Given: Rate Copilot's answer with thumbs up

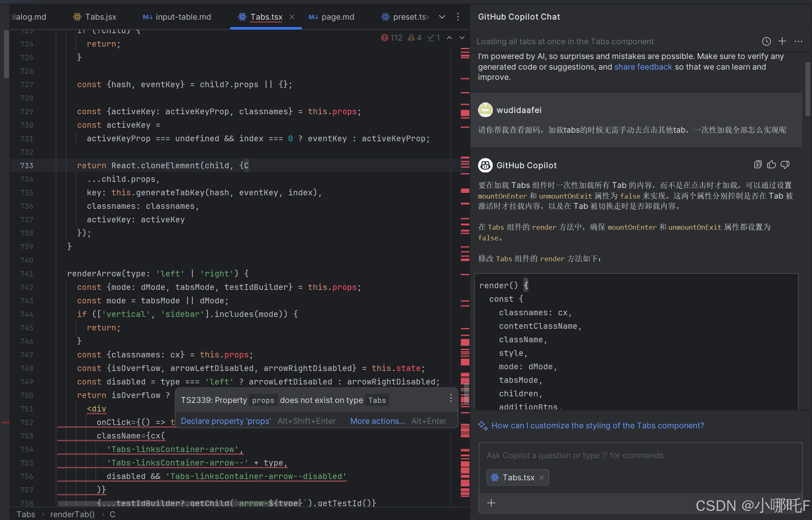Looking at the screenshot, I should point(771,164).
